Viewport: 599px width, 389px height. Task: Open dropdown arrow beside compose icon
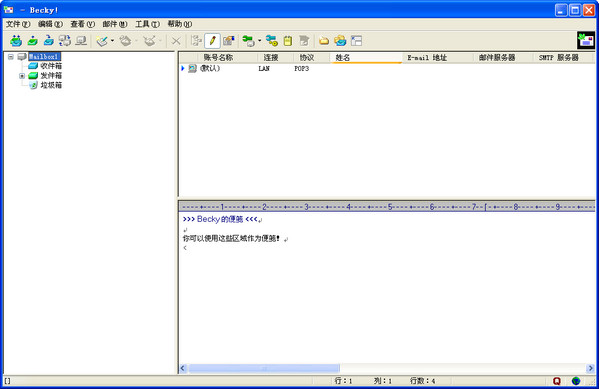click(112, 41)
